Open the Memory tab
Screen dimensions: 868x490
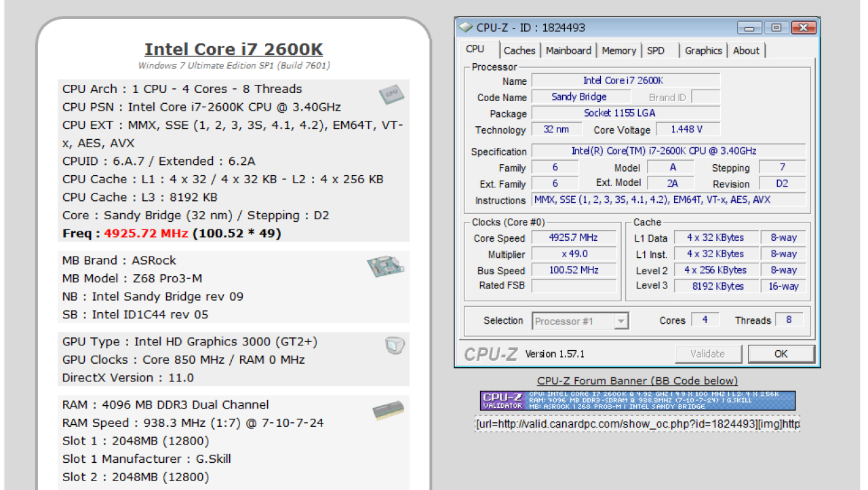(618, 50)
